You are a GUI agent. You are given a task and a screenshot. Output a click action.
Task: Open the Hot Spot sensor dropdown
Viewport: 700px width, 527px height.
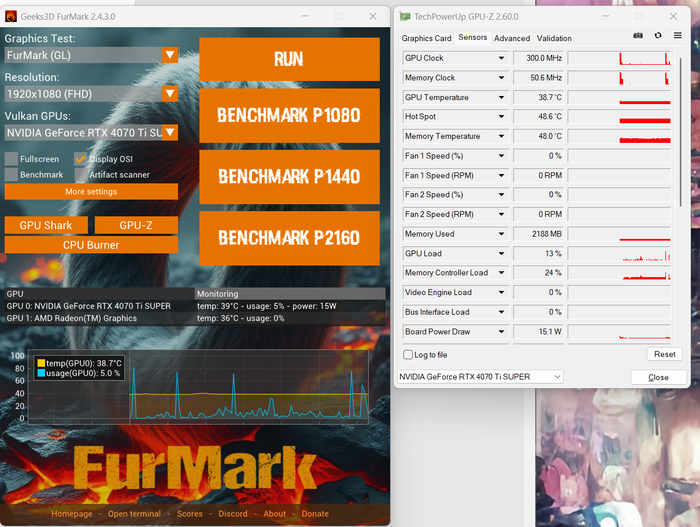click(x=501, y=117)
